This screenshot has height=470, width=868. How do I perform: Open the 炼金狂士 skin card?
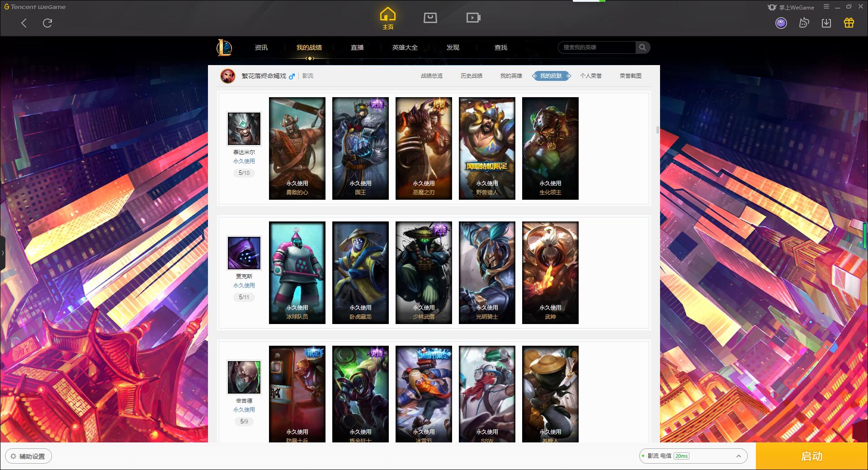[360, 394]
